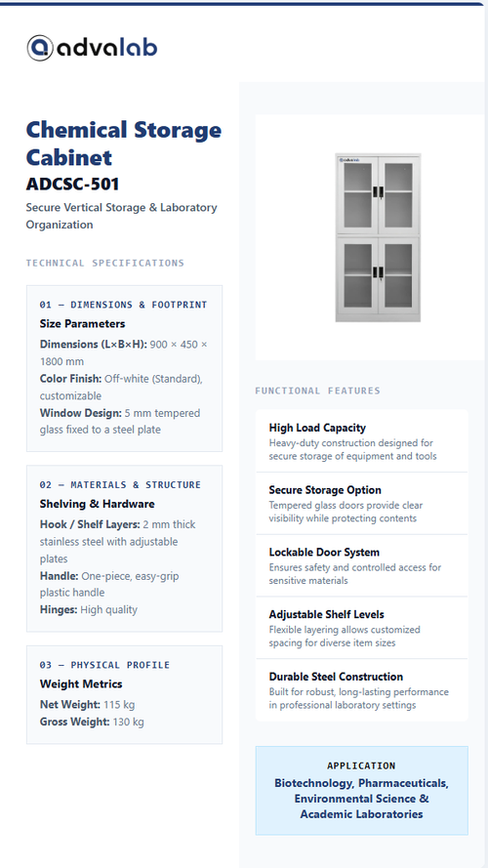Screen dimensions: 488x868
Task: Click the Built for robust performance text
Action: (359, 699)
